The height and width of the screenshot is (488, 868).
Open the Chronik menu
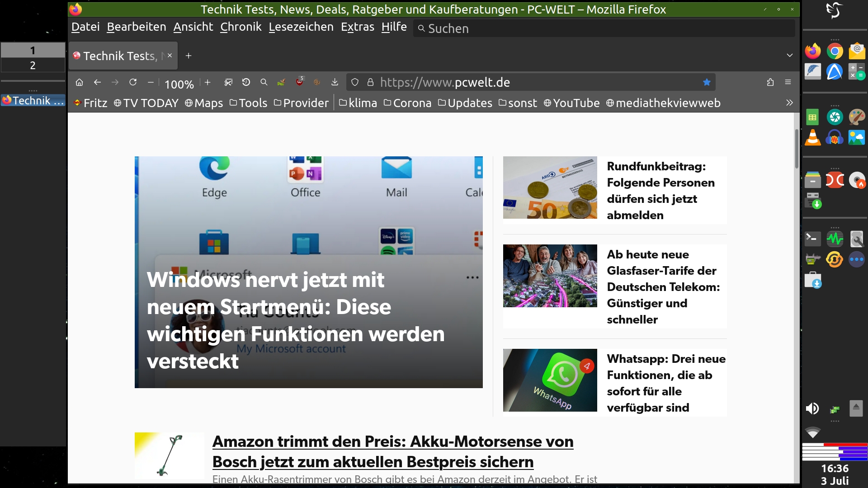click(x=241, y=27)
